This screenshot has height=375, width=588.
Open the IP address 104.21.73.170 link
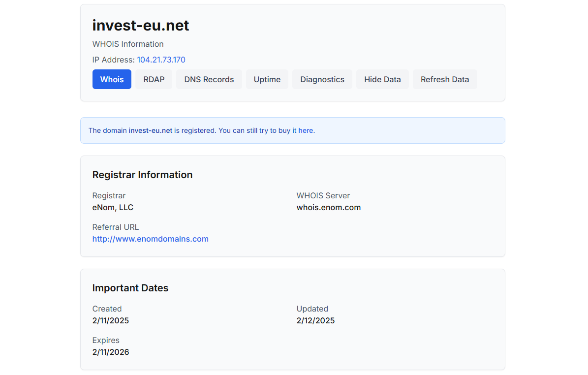point(161,60)
